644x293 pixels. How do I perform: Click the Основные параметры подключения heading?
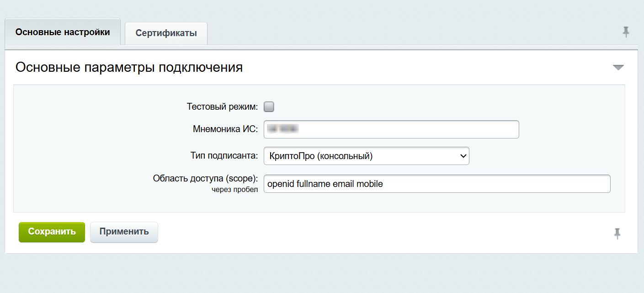[129, 68]
